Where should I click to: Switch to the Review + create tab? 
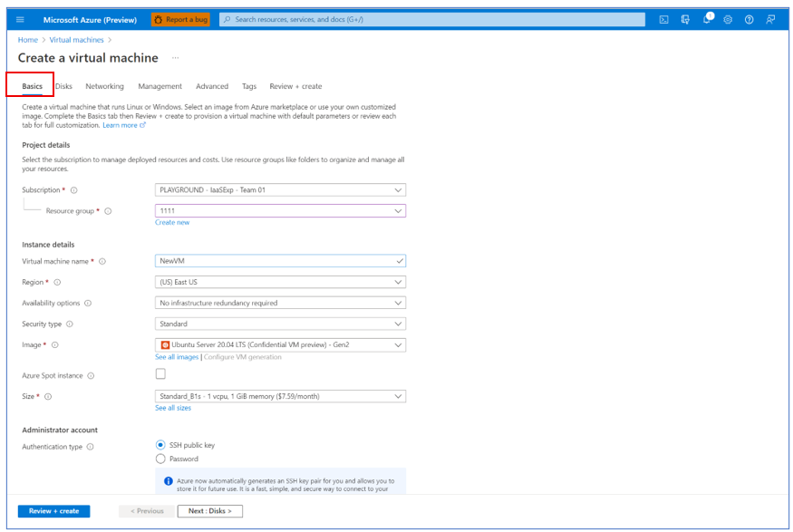295,86
